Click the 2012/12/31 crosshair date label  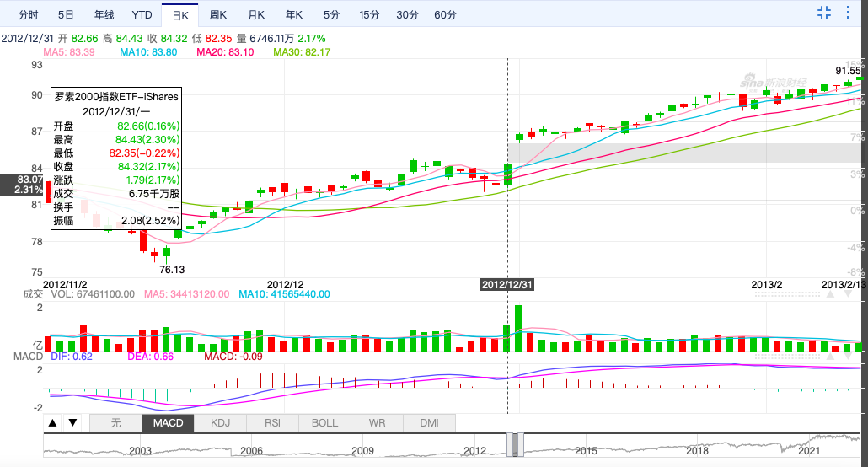[507, 285]
